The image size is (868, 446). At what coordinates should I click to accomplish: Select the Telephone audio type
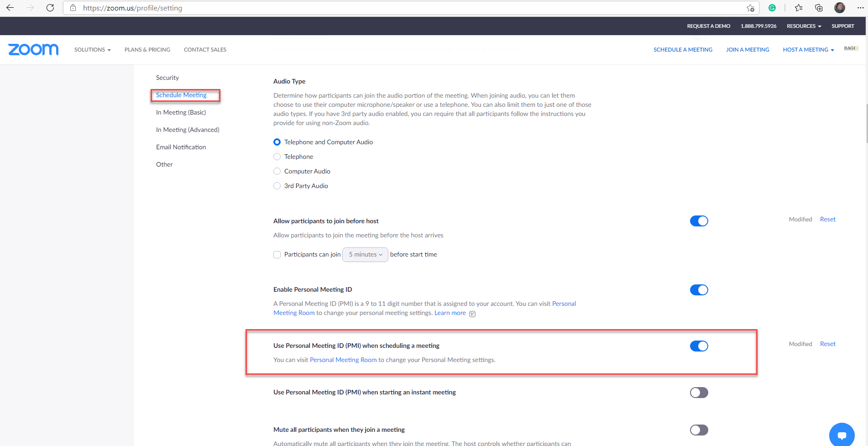[x=277, y=157]
